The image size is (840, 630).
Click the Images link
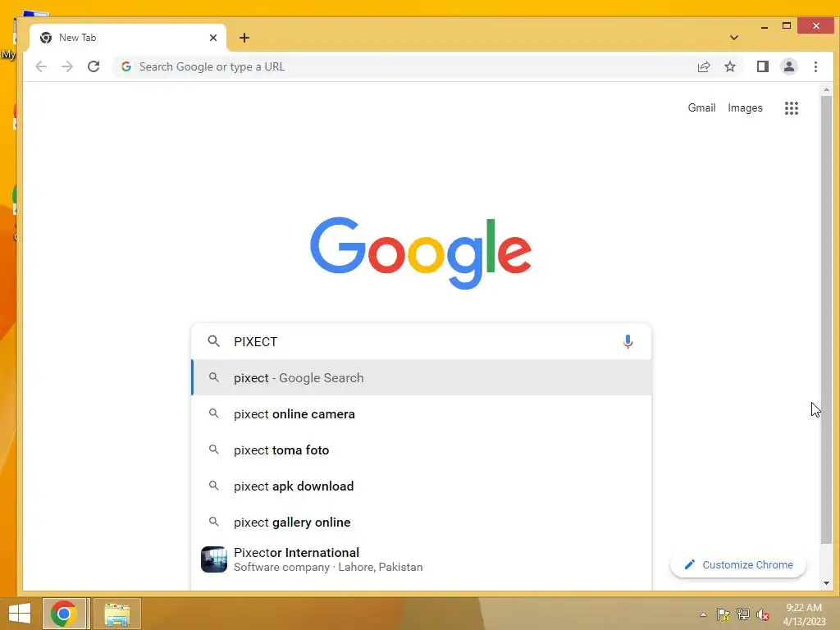pos(745,107)
